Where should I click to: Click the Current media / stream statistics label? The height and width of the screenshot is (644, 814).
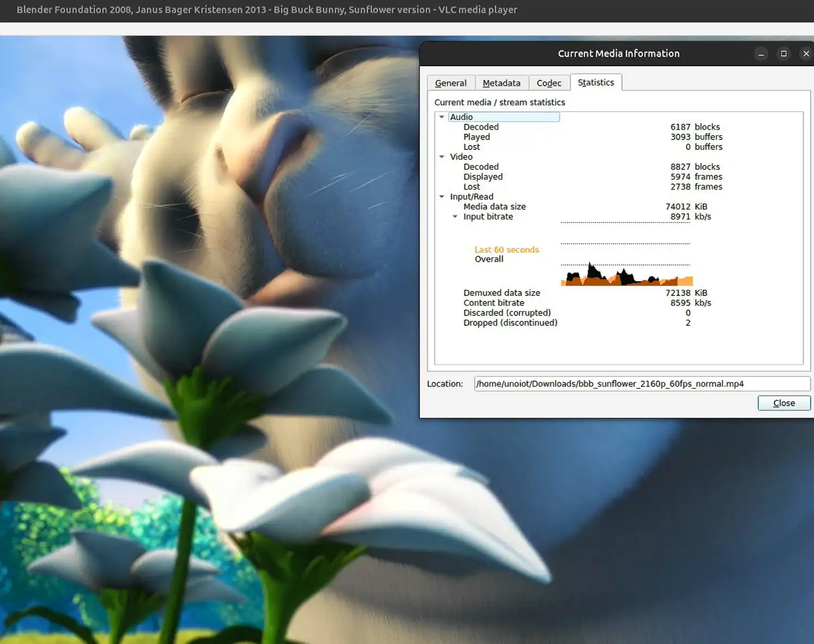tap(499, 102)
